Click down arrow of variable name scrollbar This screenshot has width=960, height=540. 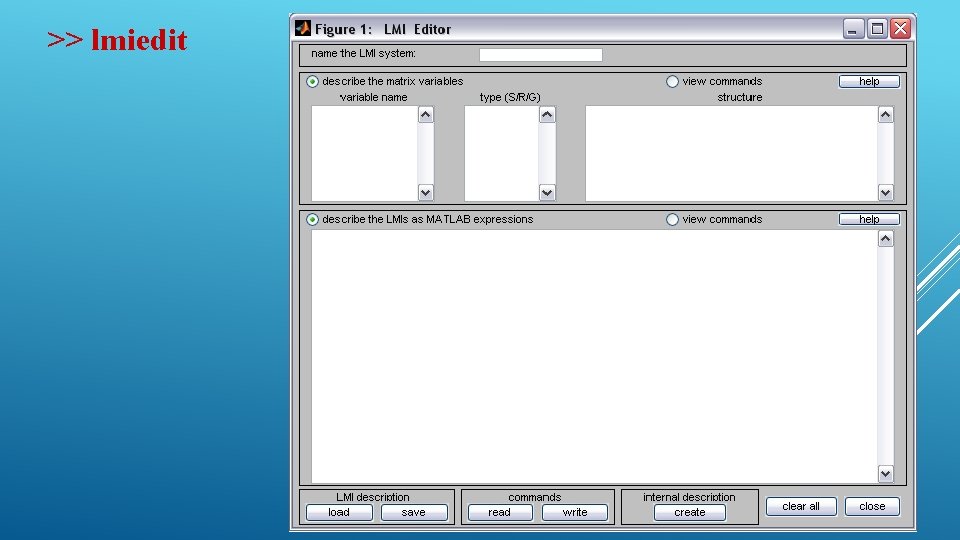(426, 192)
